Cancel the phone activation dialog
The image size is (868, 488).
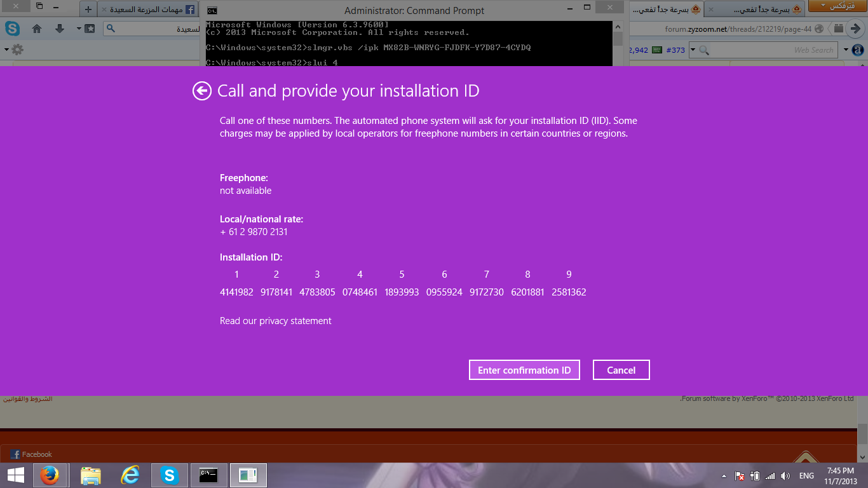621,370
